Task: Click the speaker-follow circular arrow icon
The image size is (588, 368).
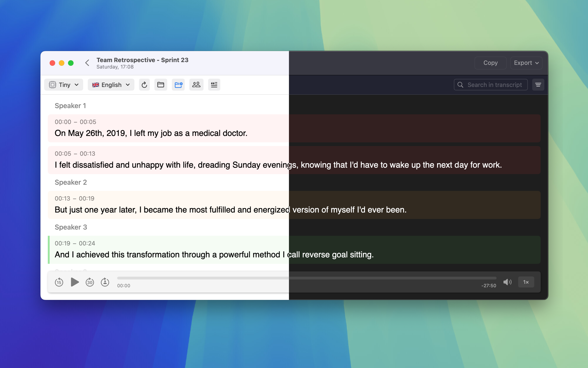Action: [x=105, y=282]
